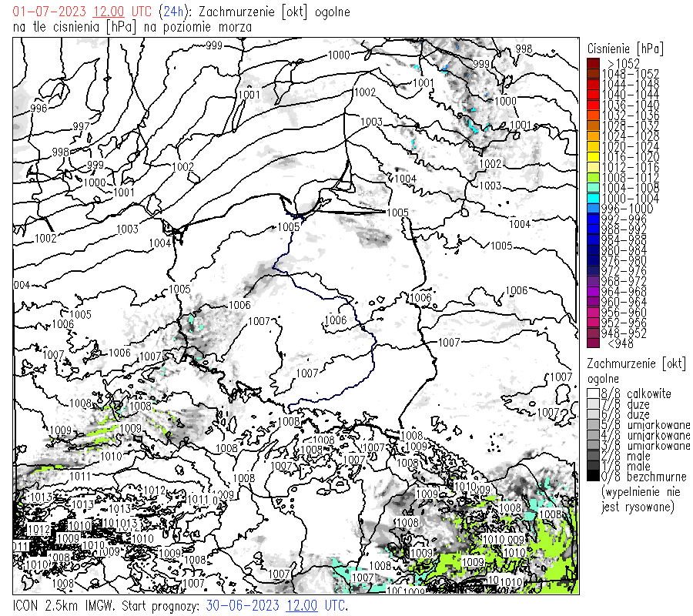Select the 992-996 hPa blue swatch

pos(593,219)
